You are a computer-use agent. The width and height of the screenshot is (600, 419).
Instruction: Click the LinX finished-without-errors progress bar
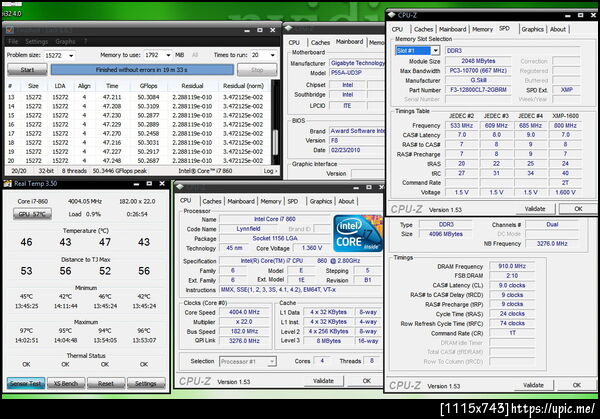click(x=142, y=70)
